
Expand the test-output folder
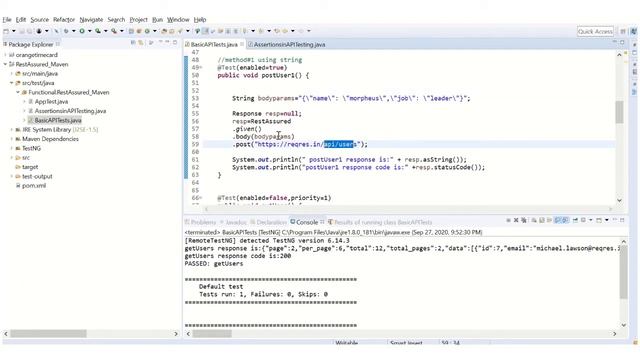point(11,176)
